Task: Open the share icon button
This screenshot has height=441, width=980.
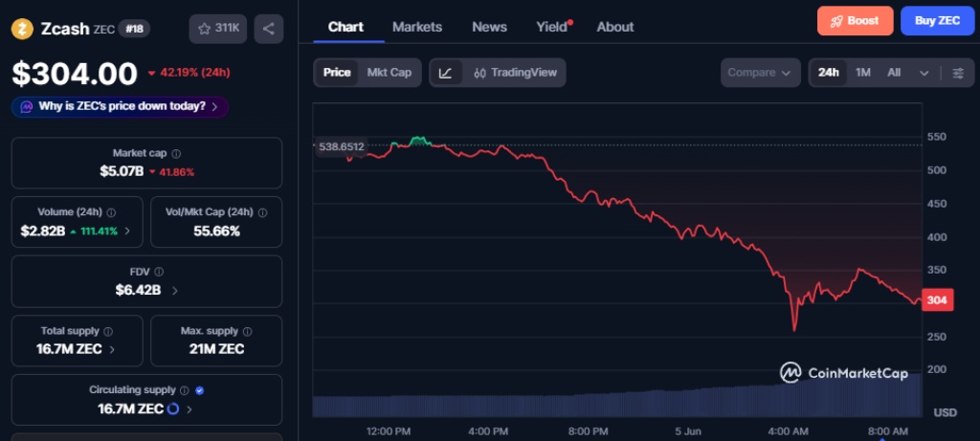Action: [269, 29]
